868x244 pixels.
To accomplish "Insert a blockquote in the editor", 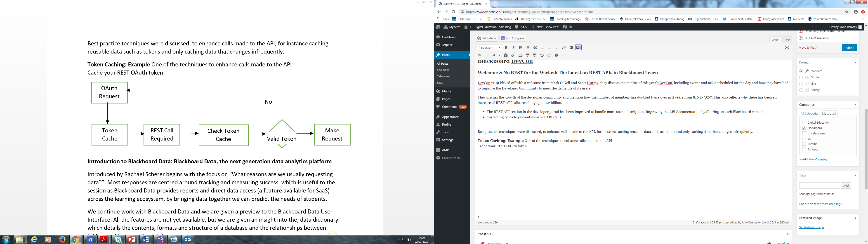I will tap(535, 48).
